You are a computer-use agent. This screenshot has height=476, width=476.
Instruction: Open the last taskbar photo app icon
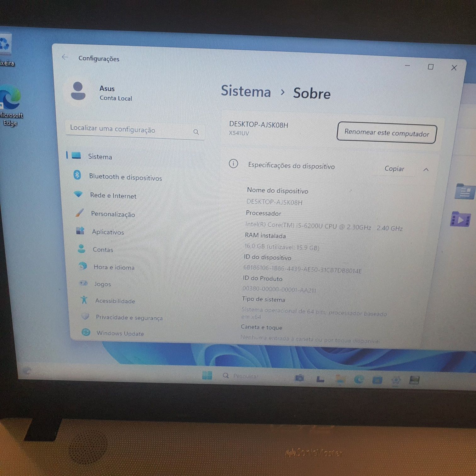click(x=414, y=381)
